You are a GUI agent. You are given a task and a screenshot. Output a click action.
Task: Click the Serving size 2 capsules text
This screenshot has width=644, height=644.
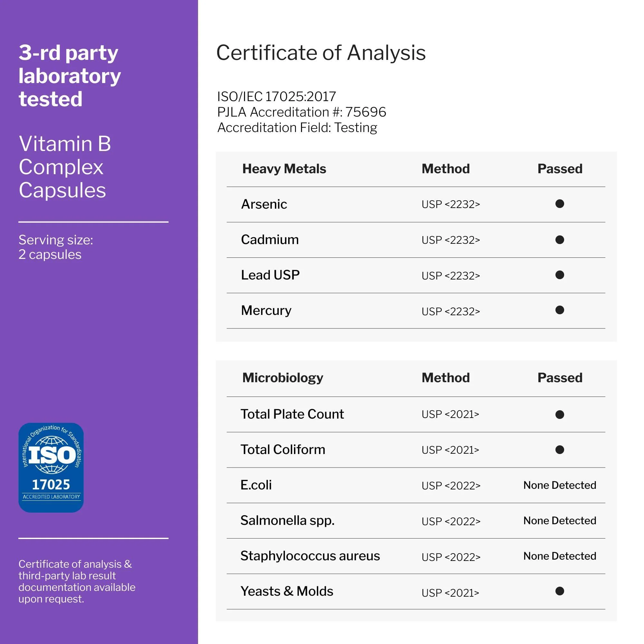(56, 247)
